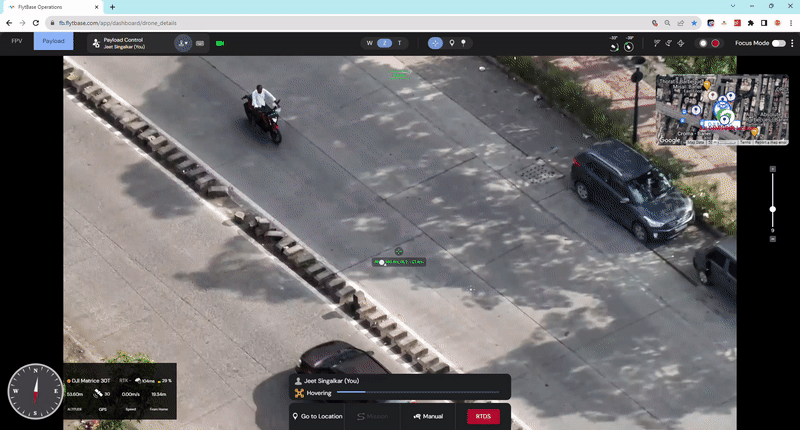The height and width of the screenshot is (430, 800).
Task: Select the Z zoom camera lens
Action: (384, 43)
